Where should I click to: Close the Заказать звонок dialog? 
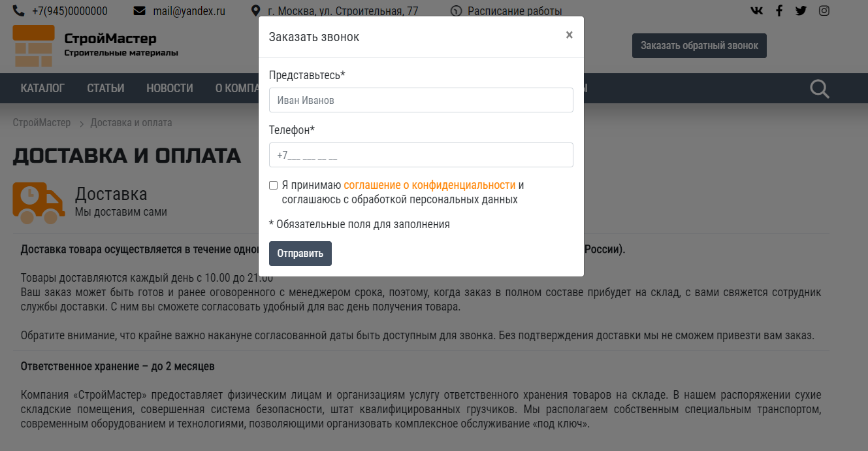point(570,35)
